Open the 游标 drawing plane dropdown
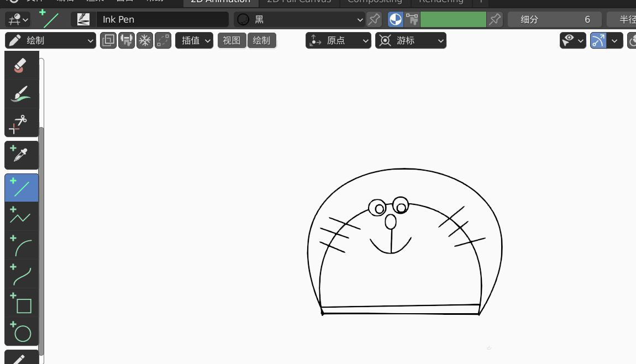The height and width of the screenshot is (364, 636). 411,40
